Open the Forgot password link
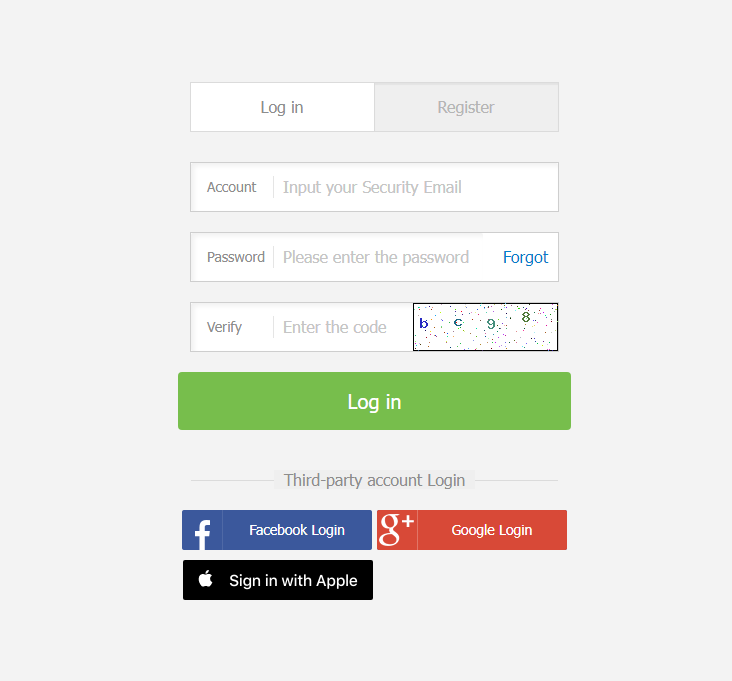 (x=525, y=257)
